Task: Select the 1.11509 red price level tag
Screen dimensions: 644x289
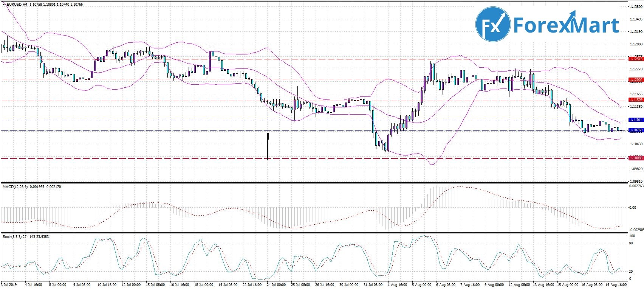Action: 635,100
